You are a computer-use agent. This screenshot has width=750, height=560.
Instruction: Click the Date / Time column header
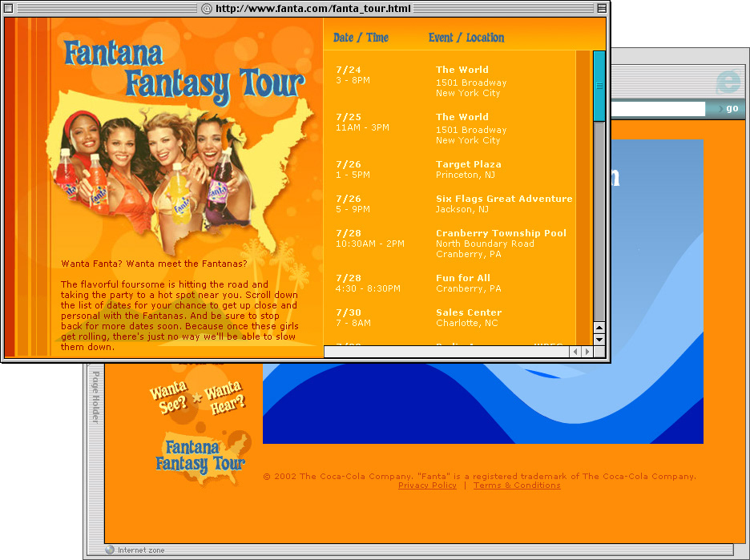pos(361,38)
